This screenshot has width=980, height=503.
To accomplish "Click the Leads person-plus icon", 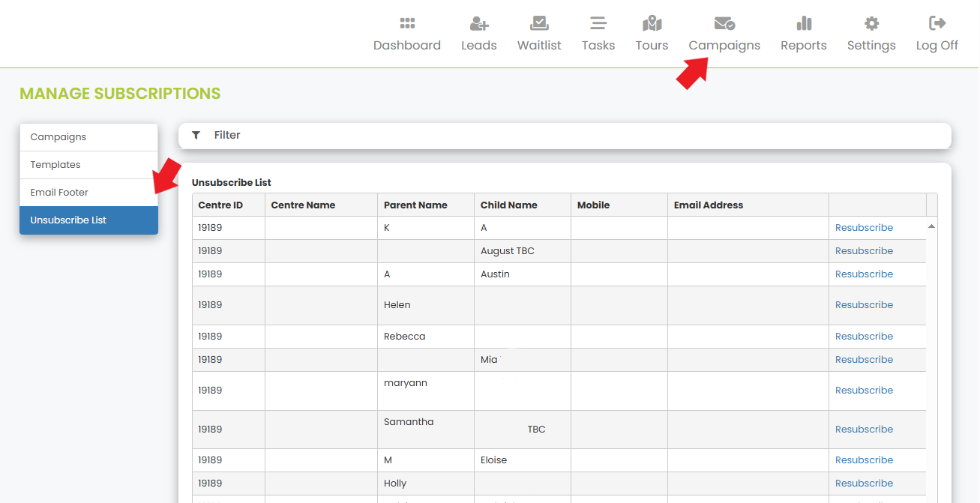I will pos(478,23).
